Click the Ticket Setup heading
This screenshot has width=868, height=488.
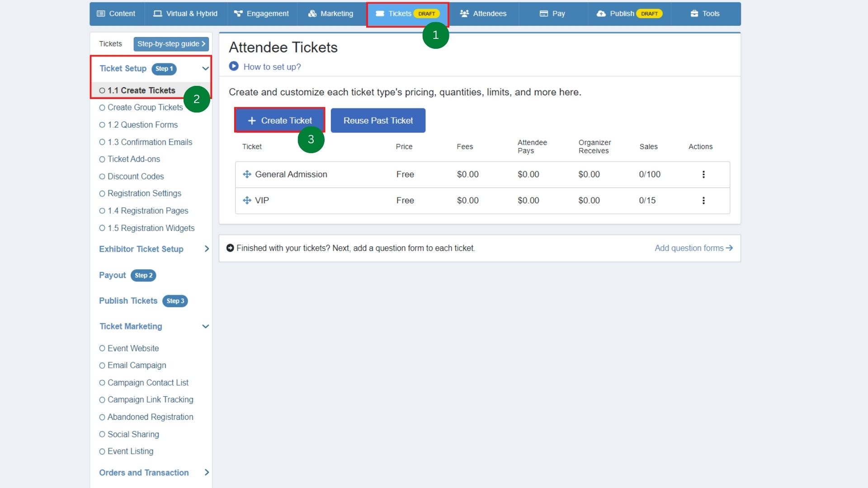click(123, 69)
